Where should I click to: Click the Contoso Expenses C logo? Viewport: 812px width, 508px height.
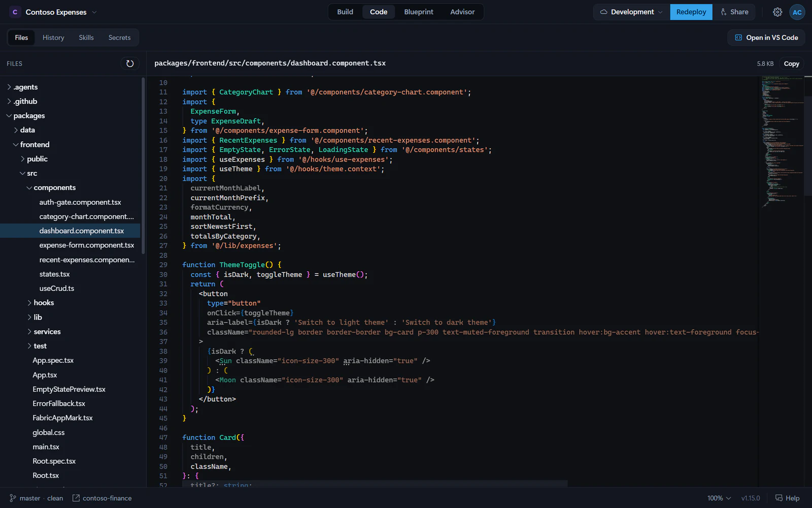click(x=15, y=12)
